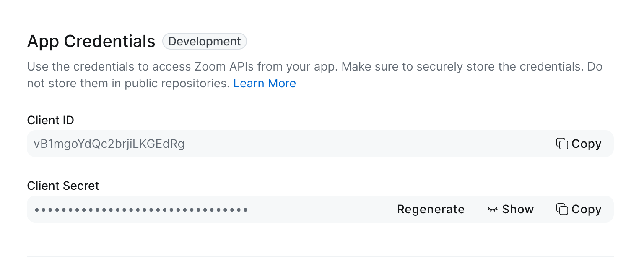Click the masked Client Secret dots
This screenshot has width=644, height=262.
coord(141,209)
